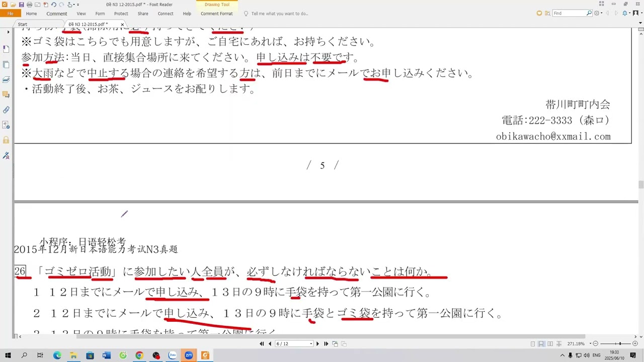Switch to the Comment ribbon tab
The height and width of the screenshot is (362, 644).
(x=57, y=14)
